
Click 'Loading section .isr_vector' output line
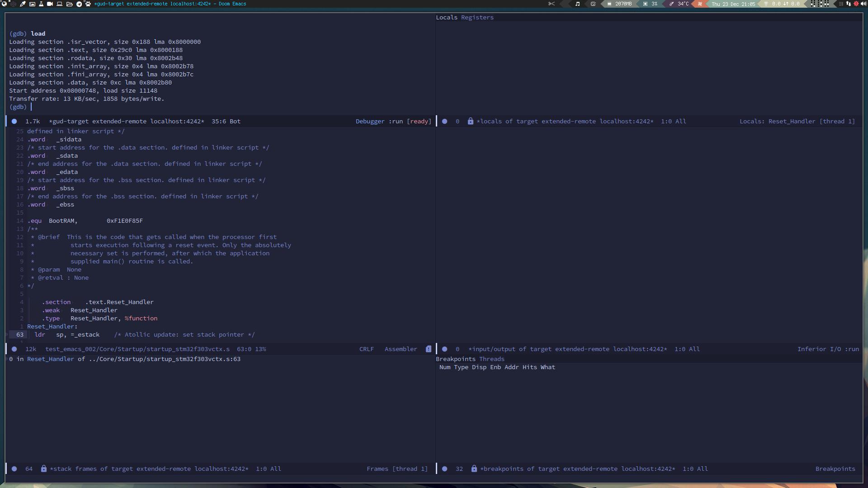(105, 42)
